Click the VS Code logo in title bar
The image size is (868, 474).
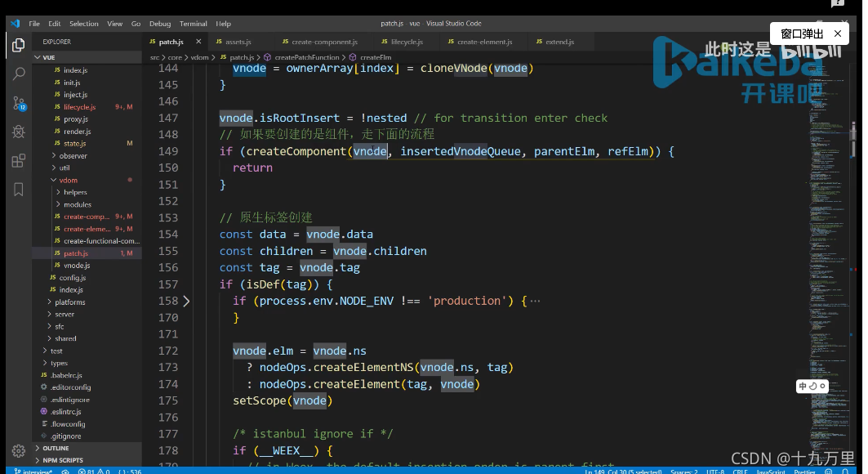point(15,23)
